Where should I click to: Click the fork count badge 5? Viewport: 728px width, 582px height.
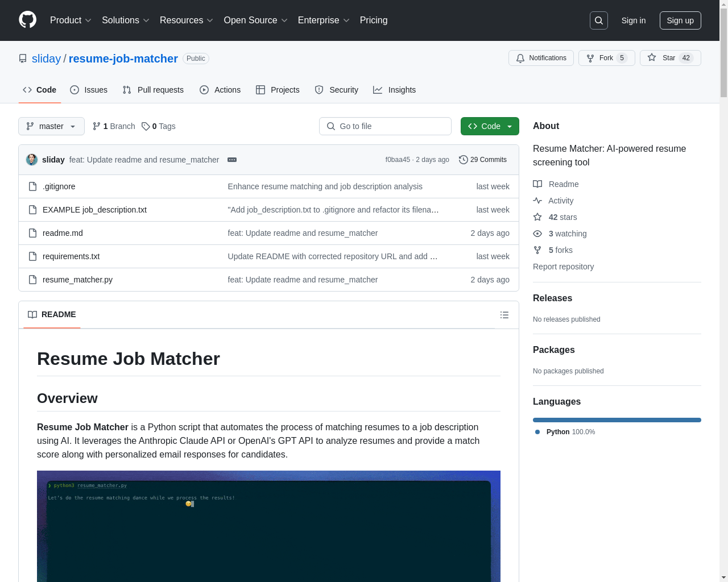622,58
